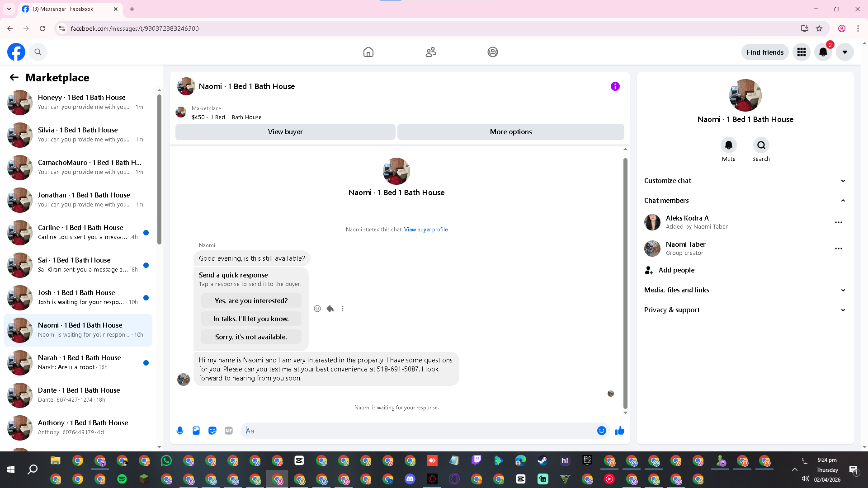
Task: Open the emoji picker in message box
Action: click(602, 431)
